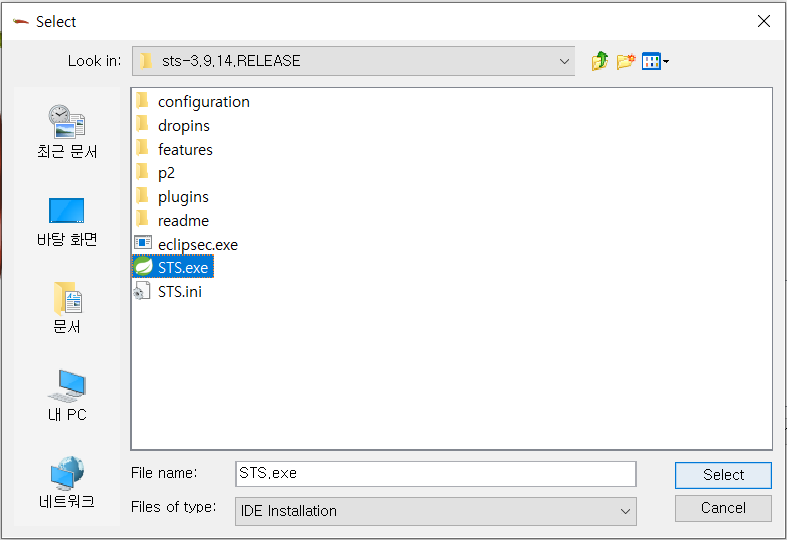Select the readme folder icon
This screenshot has height=540, width=787.
[x=143, y=220]
